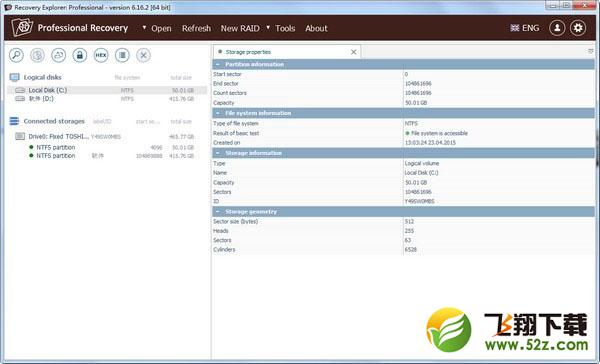Open settings via the gear icon
Image resolution: width=600 pixels, height=364 pixels.
pyautogui.click(x=578, y=28)
